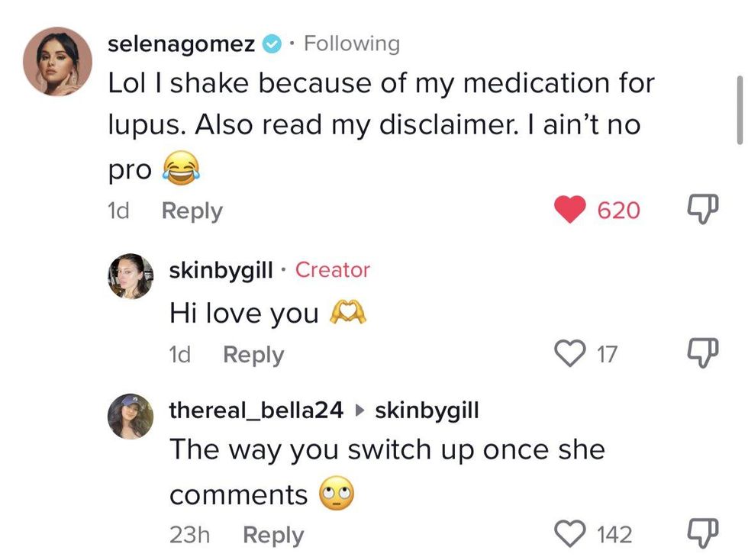Image resolution: width=748 pixels, height=560 pixels.
Task: Open the thereal_bella24 username link
Action: [x=256, y=410]
